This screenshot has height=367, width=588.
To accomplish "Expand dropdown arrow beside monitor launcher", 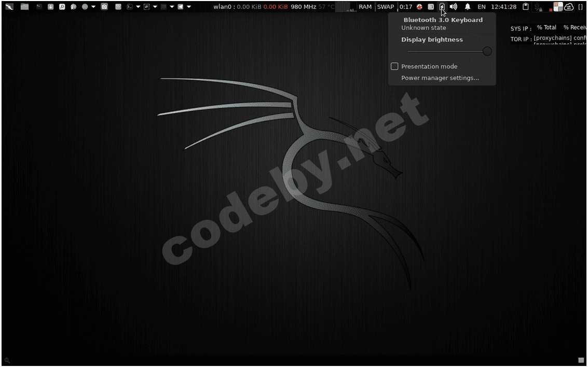I will [x=155, y=7].
